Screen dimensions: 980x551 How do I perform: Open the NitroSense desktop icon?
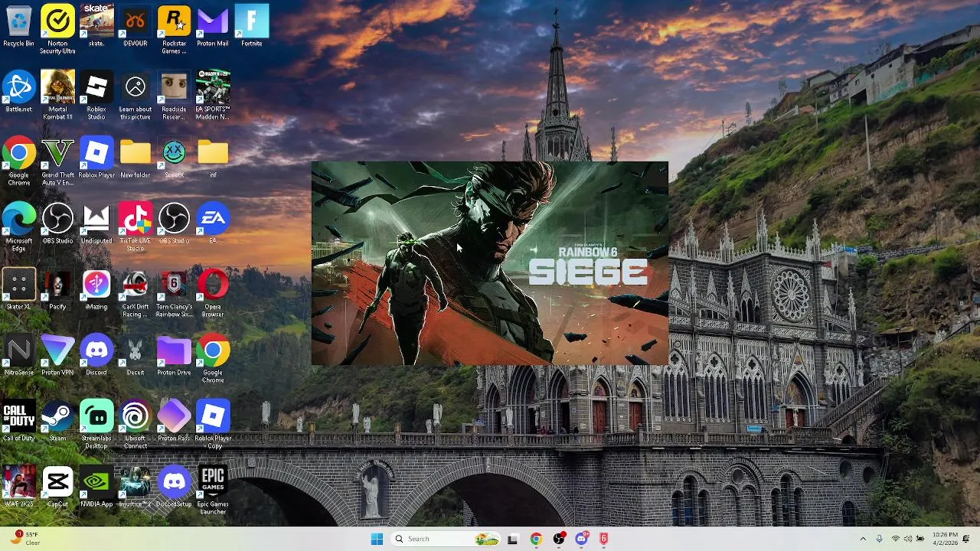pos(18,356)
